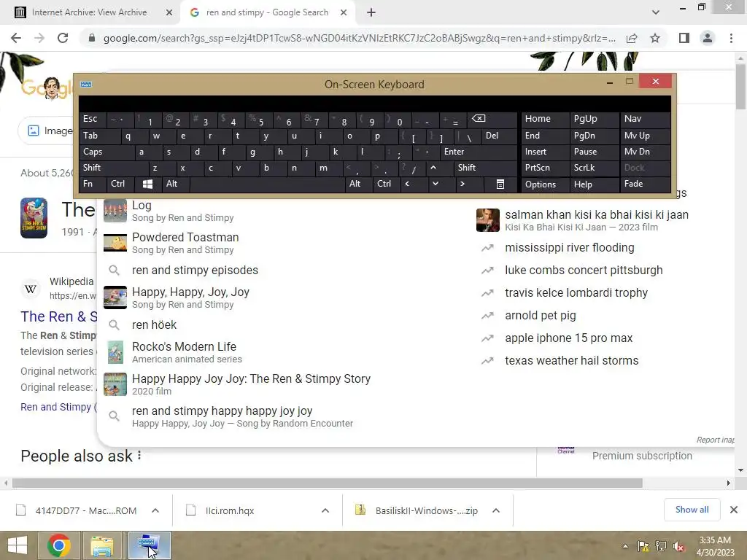
Task: Open the Chrome three-dot menu
Action: 731,38
